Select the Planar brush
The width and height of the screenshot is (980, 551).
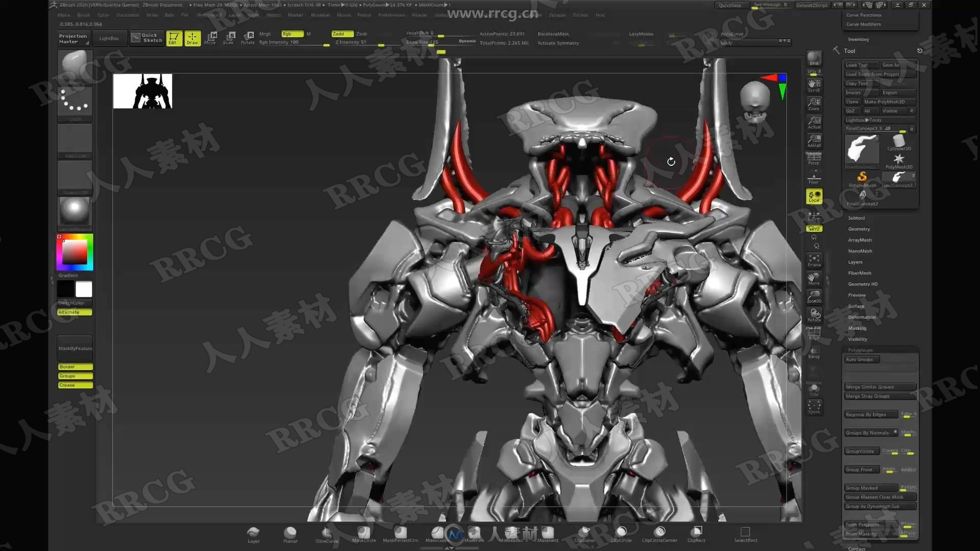pos(290,534)
